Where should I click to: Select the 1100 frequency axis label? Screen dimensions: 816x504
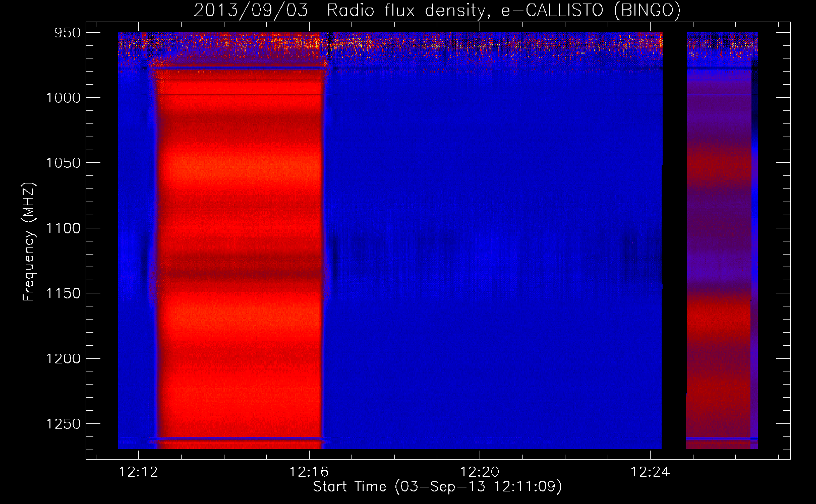64,228
